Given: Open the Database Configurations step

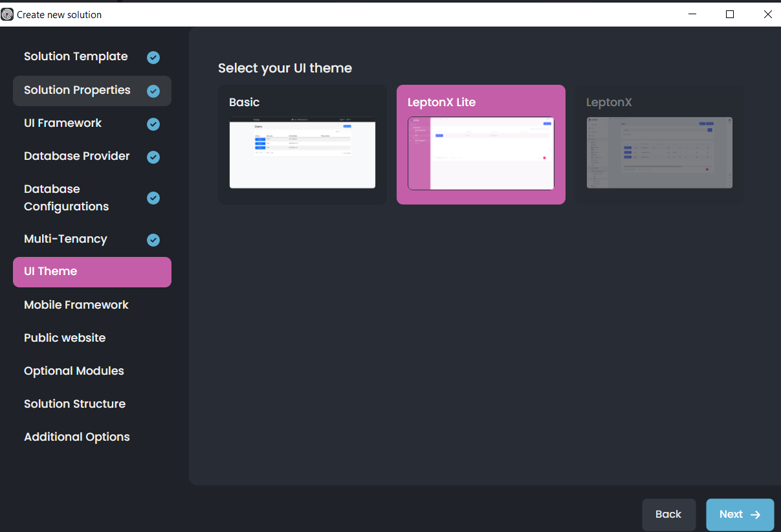Looking at the screenshot, I should coord(92,198).
